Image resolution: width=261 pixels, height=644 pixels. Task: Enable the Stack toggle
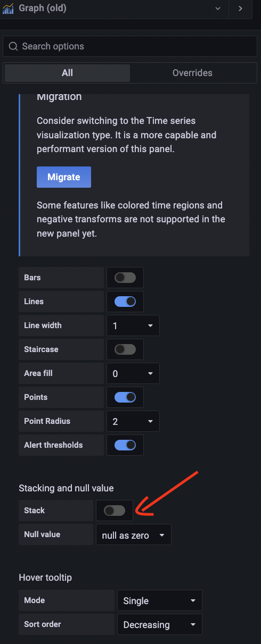[115, 511]
